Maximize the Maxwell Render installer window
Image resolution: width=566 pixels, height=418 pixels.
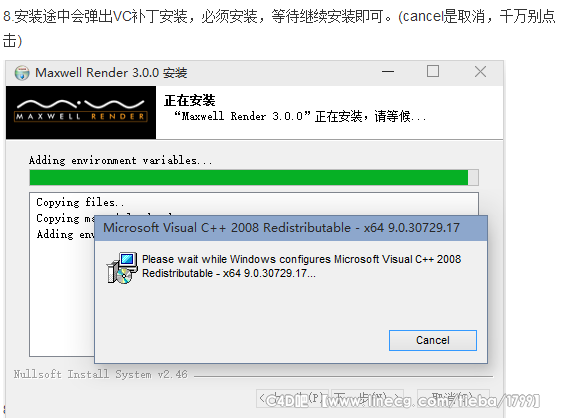click(x=433, y=71)
